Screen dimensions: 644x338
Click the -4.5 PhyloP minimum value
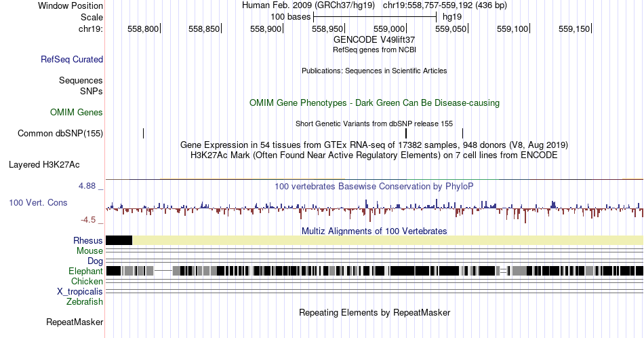(88, 220)
